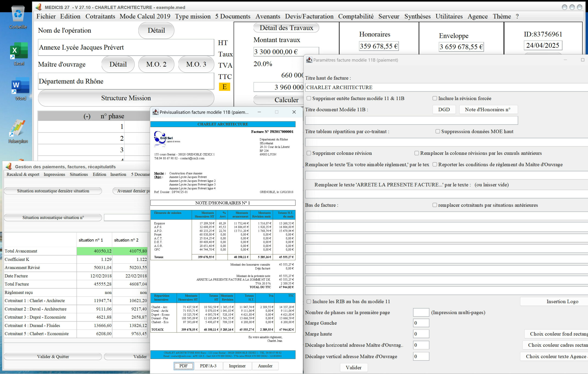
Task: Open the Corbeille recycle bin icon
Action: [18, 17]
